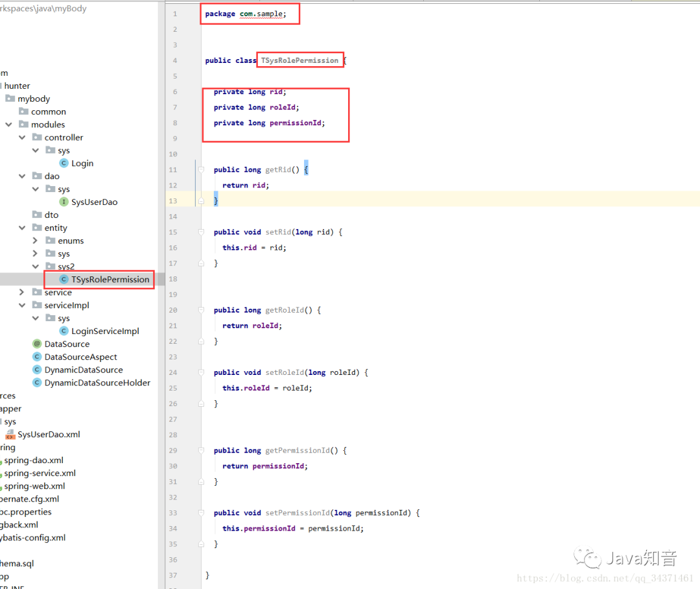Click the SysUserDao interface icon
The width and height of the screenshot is (700, 589).
(x=64, y=202)
